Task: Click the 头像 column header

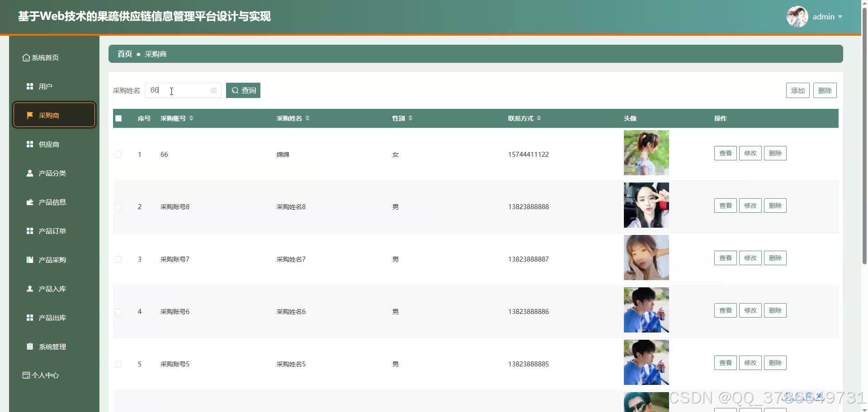Action: (x=630, y=118)
